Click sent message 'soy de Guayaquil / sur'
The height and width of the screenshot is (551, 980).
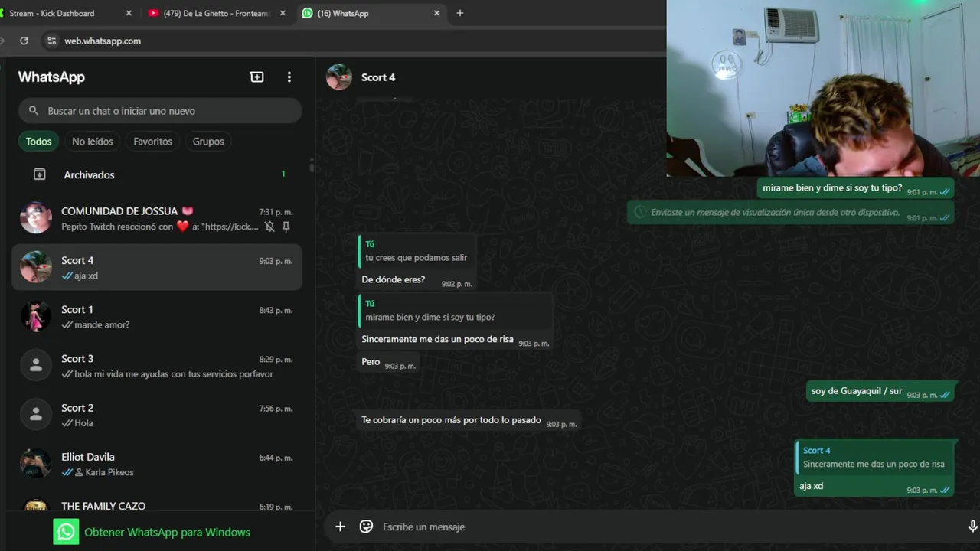tap(857, 391)
